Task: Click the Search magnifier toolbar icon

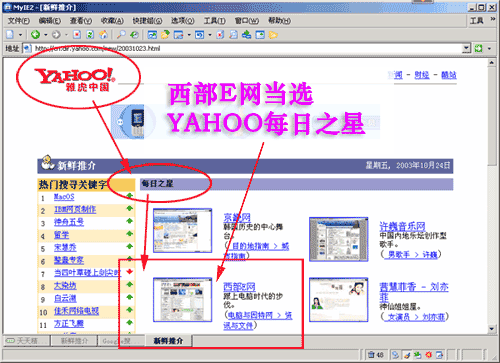Action: click(121, 34)
